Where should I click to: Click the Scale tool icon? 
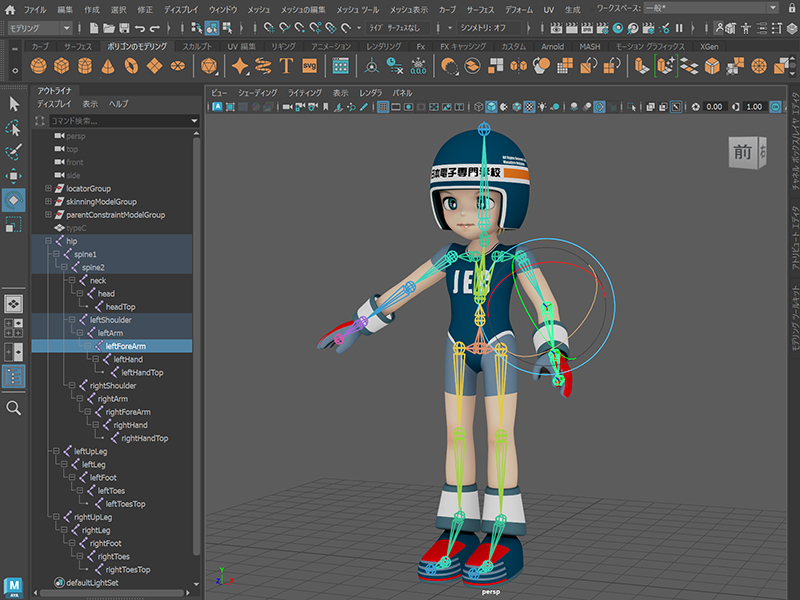[14, 225]
